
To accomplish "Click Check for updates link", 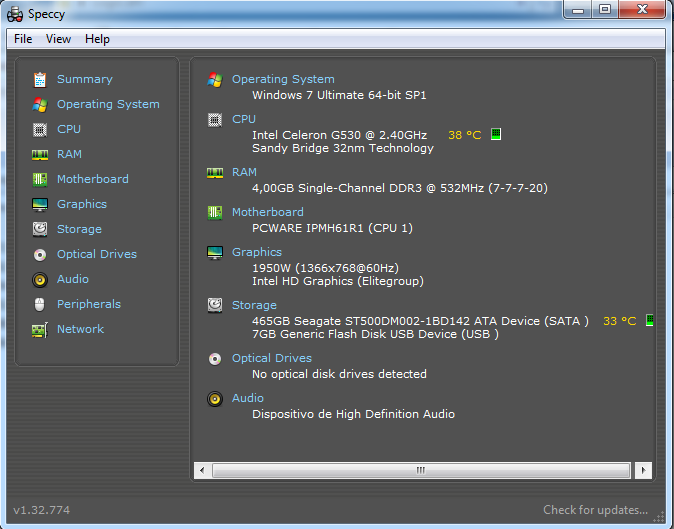I will pyautogui.click(x=595, y=510).
